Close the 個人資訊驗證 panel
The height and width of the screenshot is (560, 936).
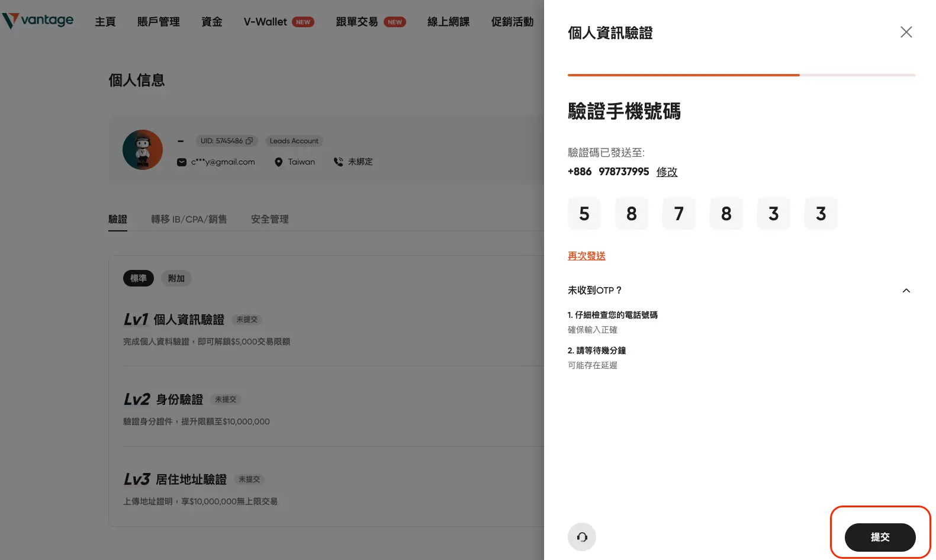point(906,33)
